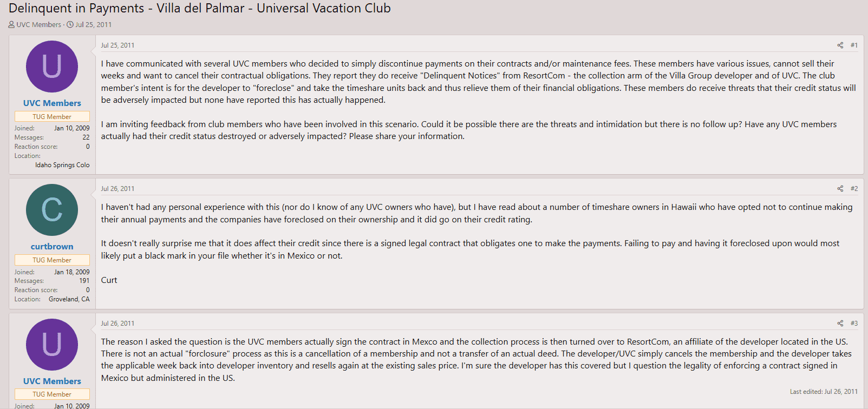Open the #2 post permalink
The image size is (868, 409).
click(854, 189)
